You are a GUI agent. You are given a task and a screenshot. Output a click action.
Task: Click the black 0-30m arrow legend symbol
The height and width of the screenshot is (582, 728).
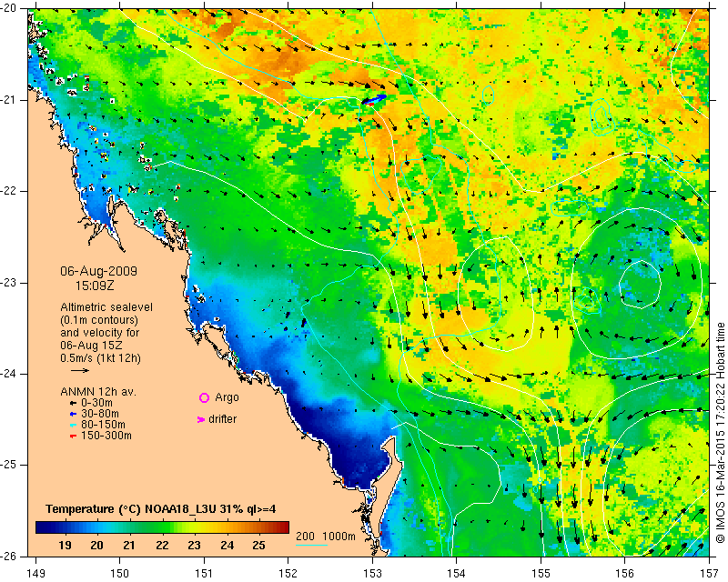click(73, 404)
